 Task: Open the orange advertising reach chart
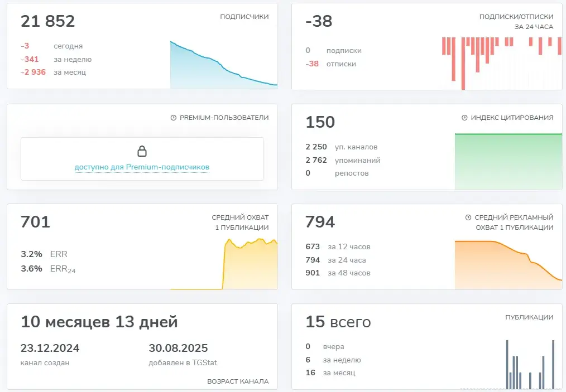[509, 265]
